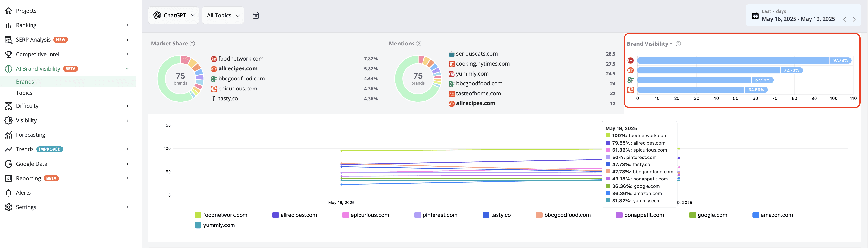
Task: Click seriouseats.com in Mentions list
Action: [476, 54]
